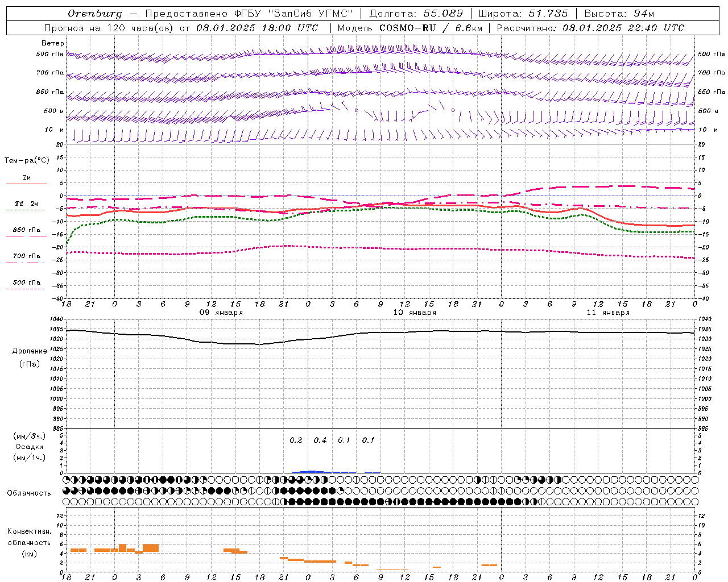This screenshot has height=582, width=728.
Task: Select the 11 января date label
Action: [x=608, y=312]
